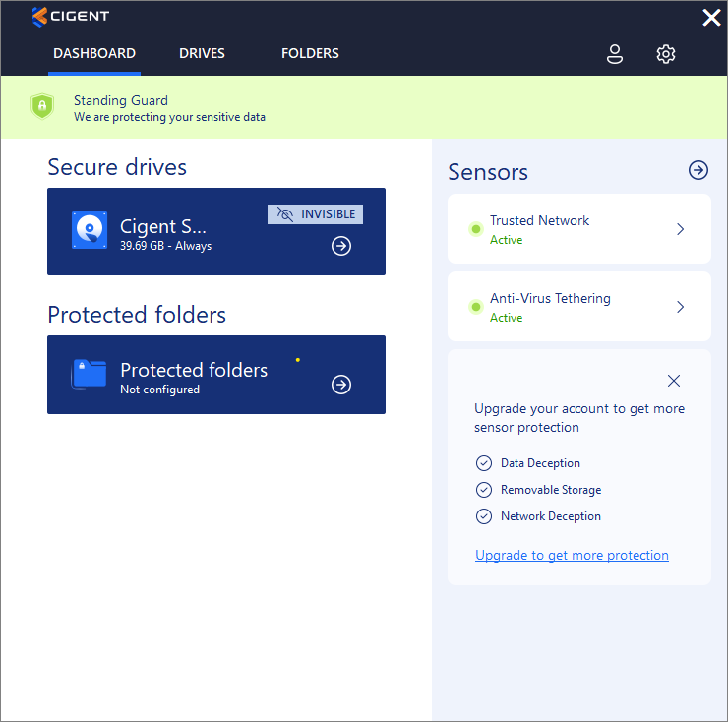Follow the Upgrade to get more protection link
Viewport: 728px width, 722px height.
tap(572, 555)
